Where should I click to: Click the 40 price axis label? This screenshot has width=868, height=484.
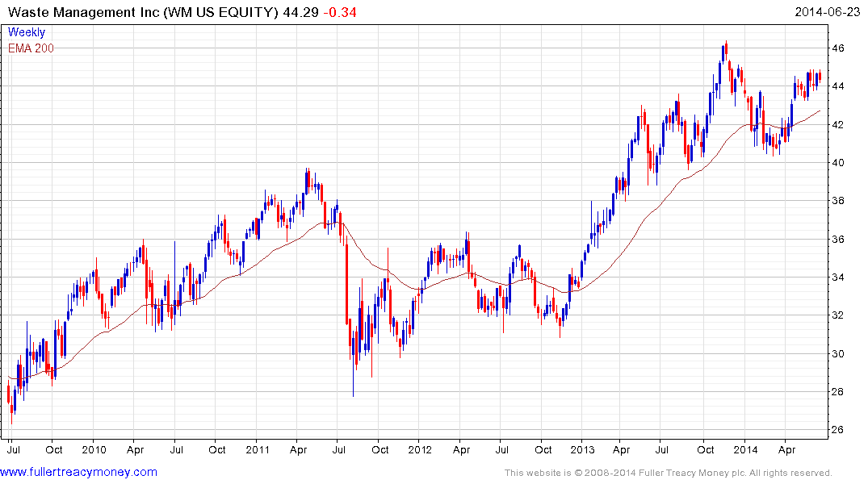coord(837,163)
